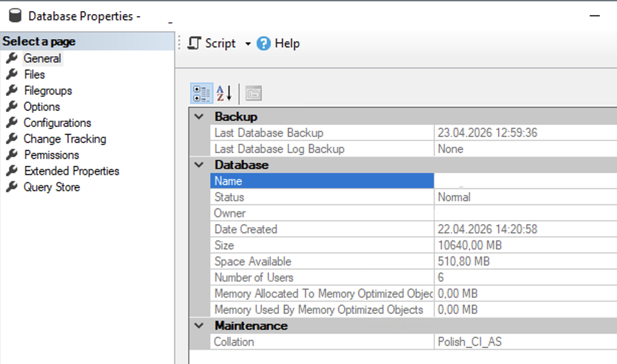Click the Name value field

(x=523, y=181)
